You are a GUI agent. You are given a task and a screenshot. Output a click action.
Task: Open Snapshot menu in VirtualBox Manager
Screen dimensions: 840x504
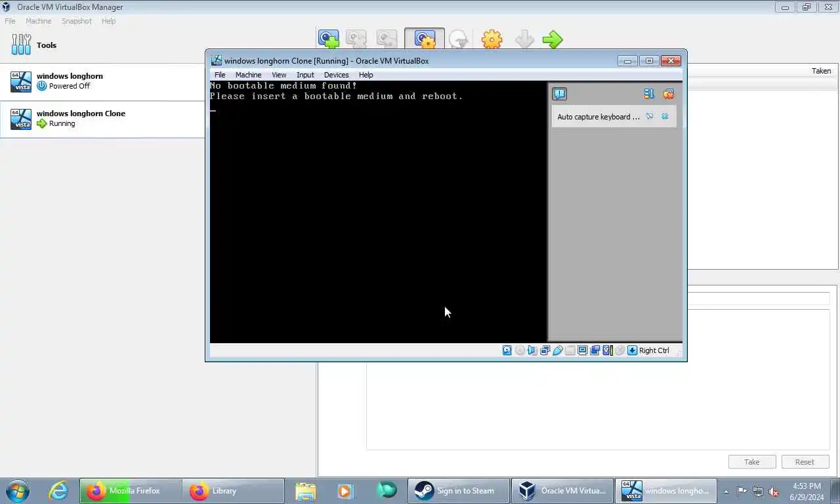[77, 21]
